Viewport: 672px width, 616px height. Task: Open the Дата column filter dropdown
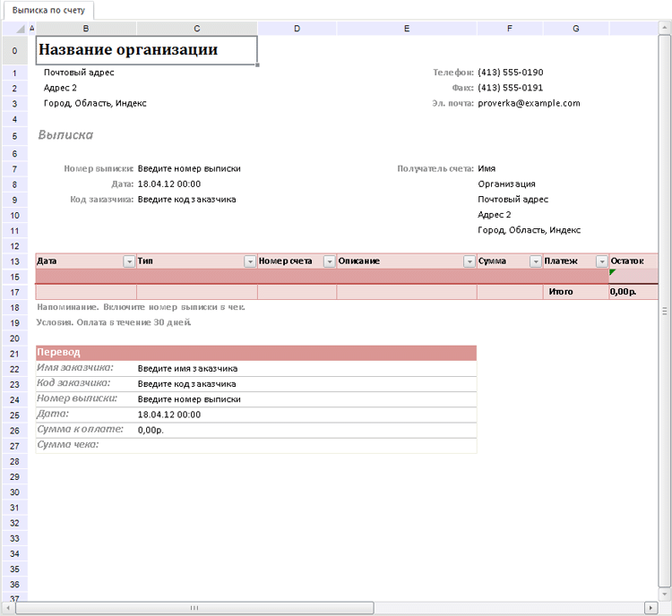coord(129,261)
